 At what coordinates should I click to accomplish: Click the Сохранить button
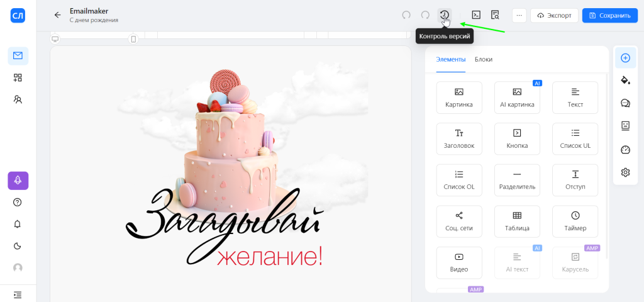tap(610, 16)
